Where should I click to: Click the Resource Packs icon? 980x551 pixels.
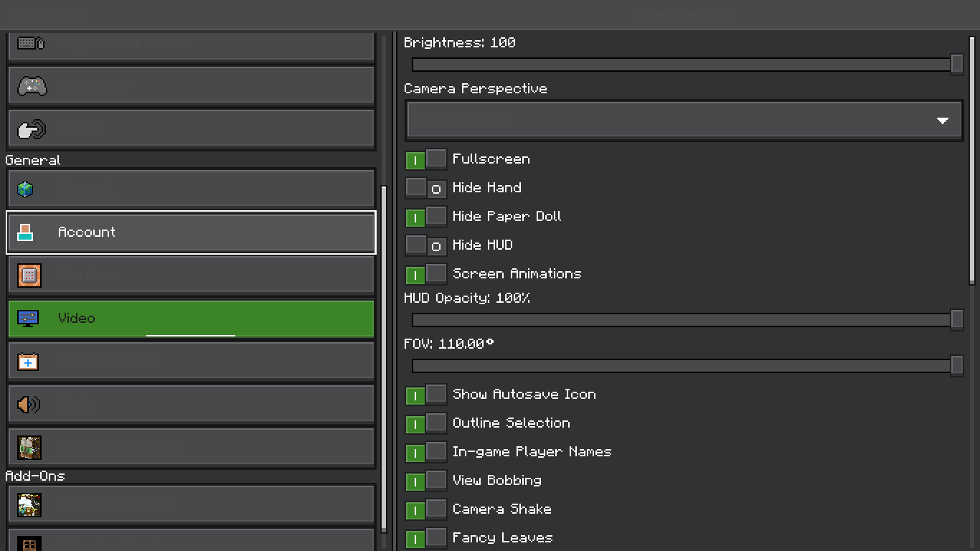pyautogui.click(x=29, y=505)
